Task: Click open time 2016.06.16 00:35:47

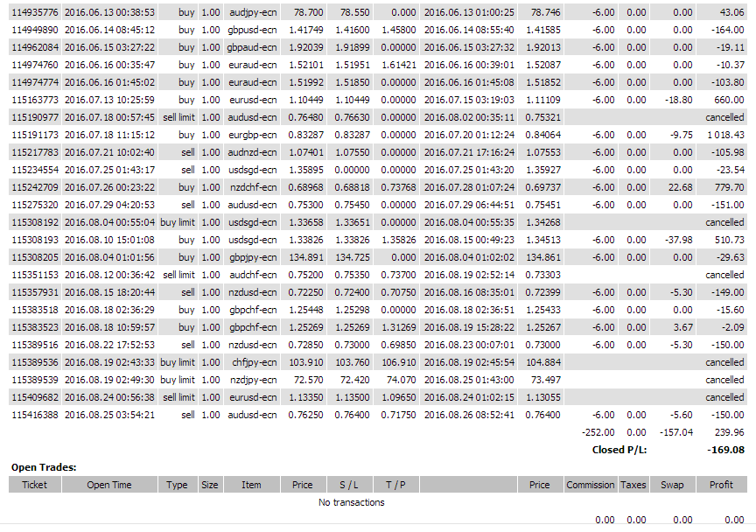Action: (x=109, y=65)
